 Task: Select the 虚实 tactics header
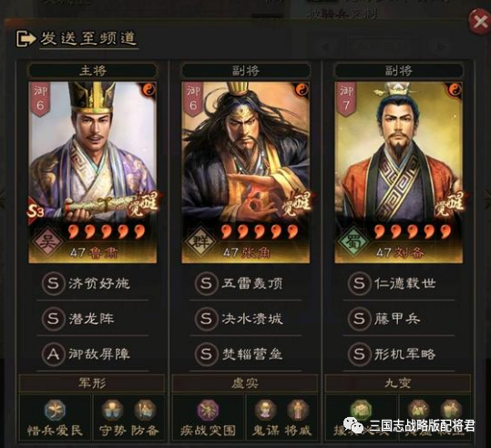(x=245, y=383)
